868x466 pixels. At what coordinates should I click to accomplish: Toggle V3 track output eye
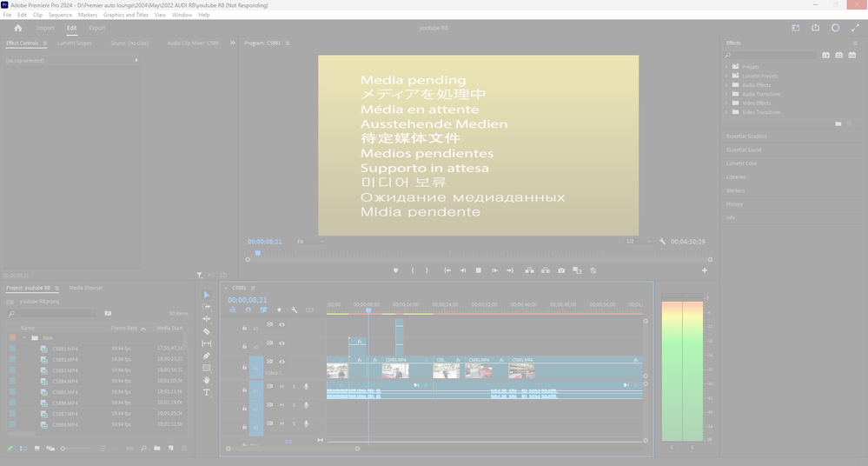point(282,324)
